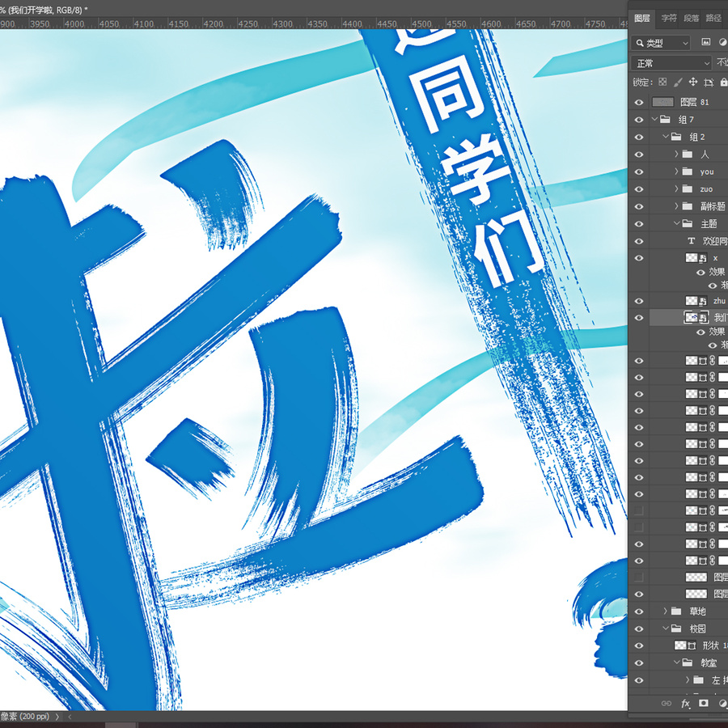
Task: Open the 正常 blend mode dropdown
Action: click(x=671, y=62)
